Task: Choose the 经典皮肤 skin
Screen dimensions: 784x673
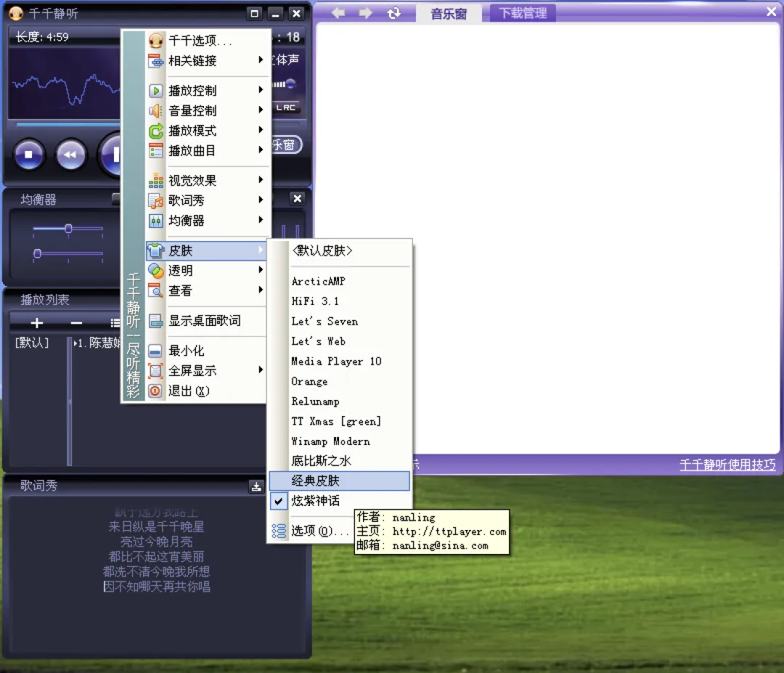Action: click(x=340, y=481)
